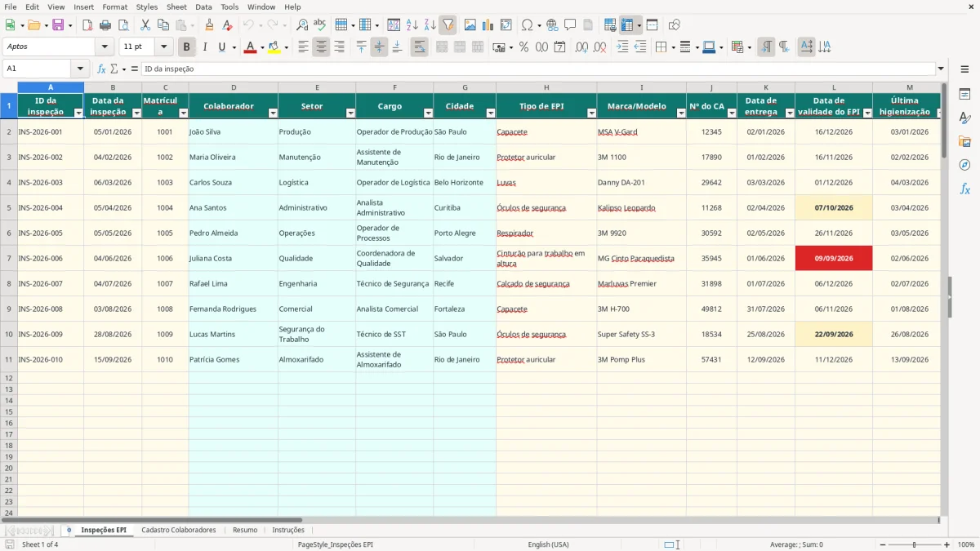This screenshot has width=980, height=551.
Task: Click the Export as PDF icon
Action: [x=87, y=25]
